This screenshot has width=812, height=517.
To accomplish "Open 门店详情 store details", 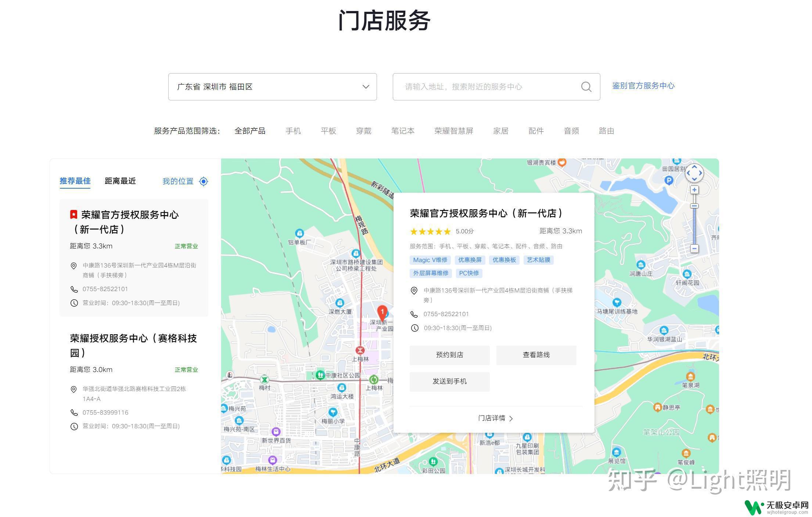I will coord(495,418).
